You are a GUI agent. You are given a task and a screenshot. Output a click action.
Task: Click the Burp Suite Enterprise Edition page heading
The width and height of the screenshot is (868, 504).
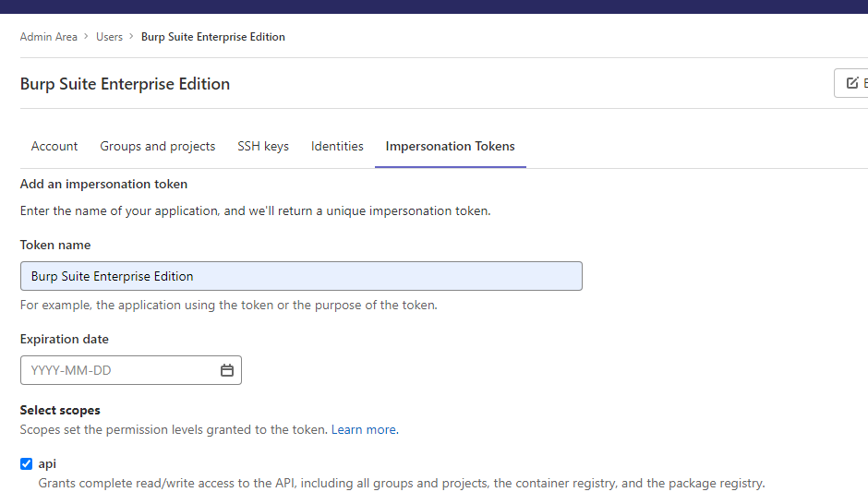click(125, 84)
